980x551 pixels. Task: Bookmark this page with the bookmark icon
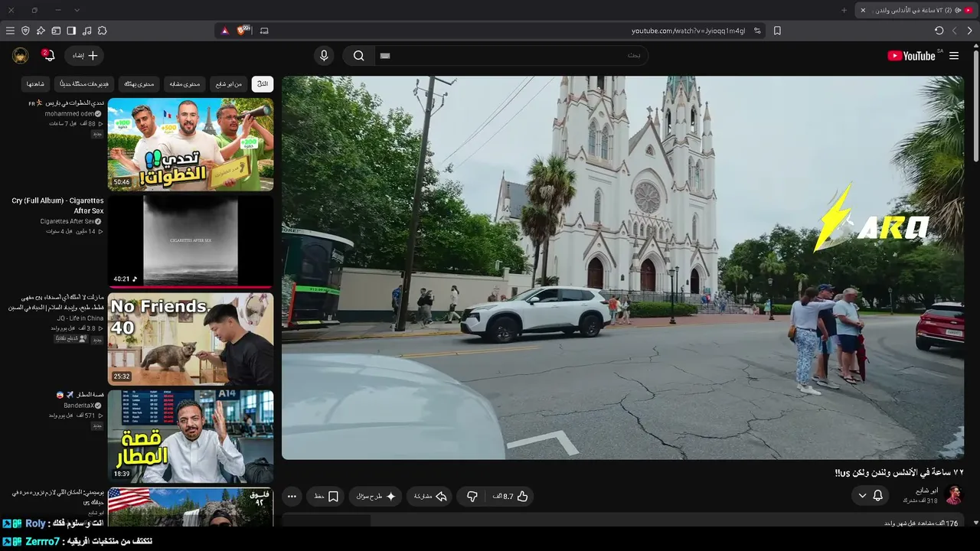click(x=777, y=31)
